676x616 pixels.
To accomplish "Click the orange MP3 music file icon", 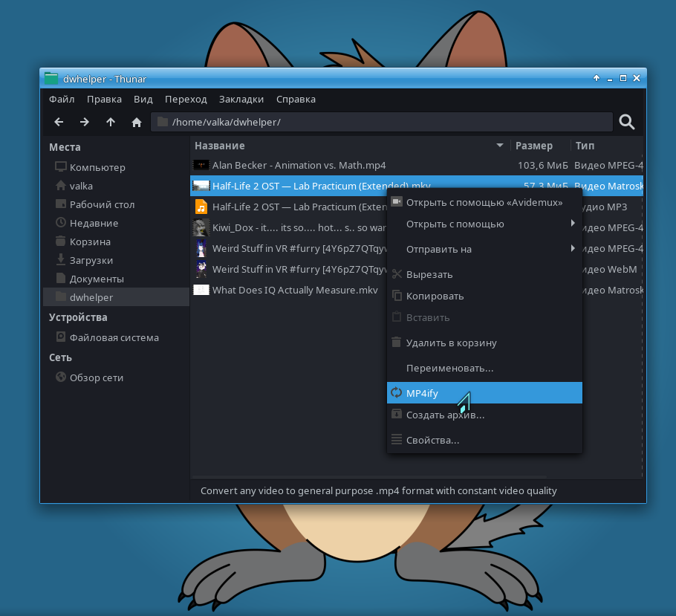I will pyautogui.click(x=201, y=207).
